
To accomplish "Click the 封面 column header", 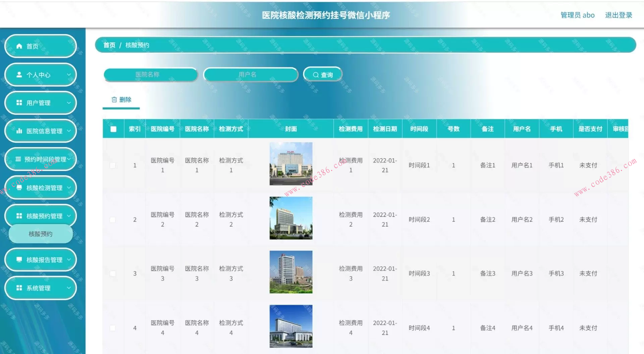I will (291, 129).
